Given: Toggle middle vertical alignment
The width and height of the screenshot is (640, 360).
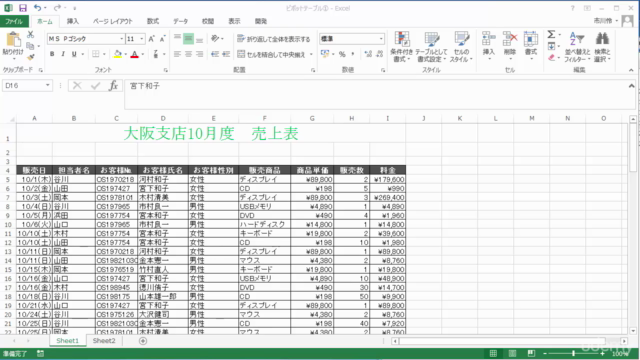Looking at the screenshot, I should click(188, 39).
